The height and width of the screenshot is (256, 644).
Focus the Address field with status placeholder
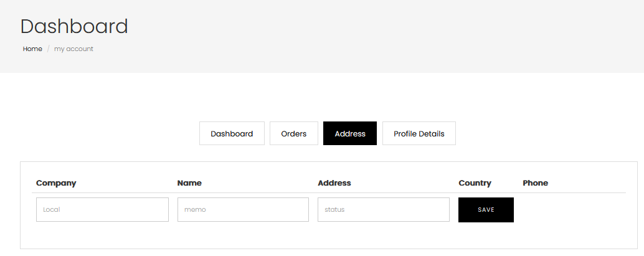click(x=384, y=209)
